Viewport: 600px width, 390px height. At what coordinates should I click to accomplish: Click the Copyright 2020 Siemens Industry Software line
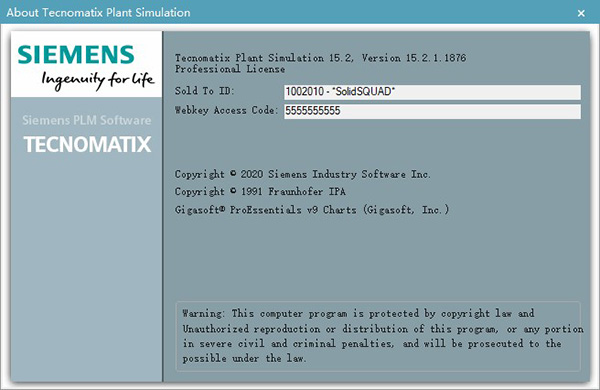302,174
